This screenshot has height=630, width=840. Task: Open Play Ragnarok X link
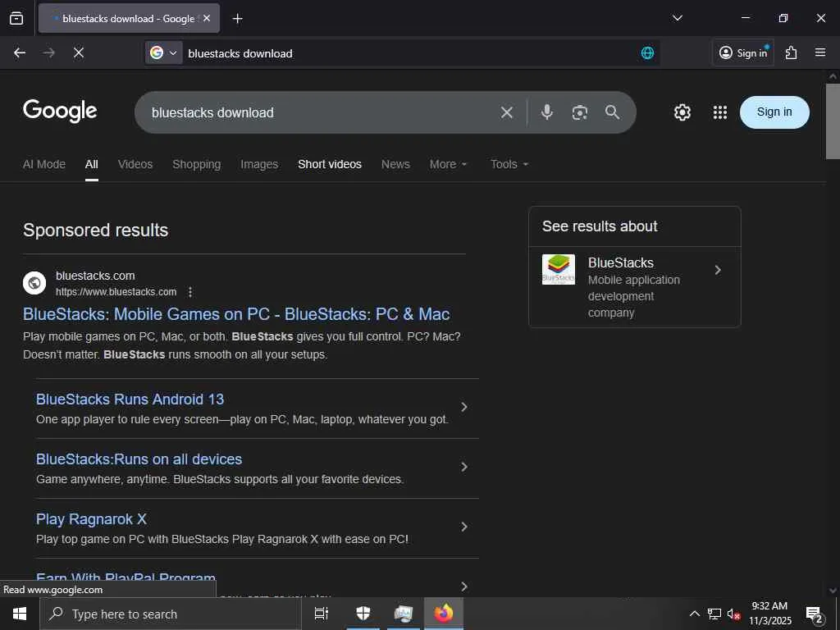(91, 519)
